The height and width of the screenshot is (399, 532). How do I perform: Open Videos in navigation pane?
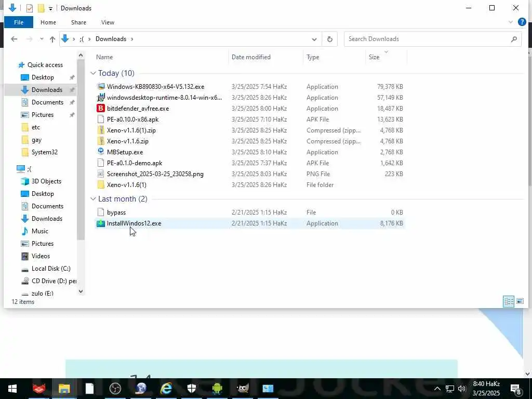pos(41,256)
